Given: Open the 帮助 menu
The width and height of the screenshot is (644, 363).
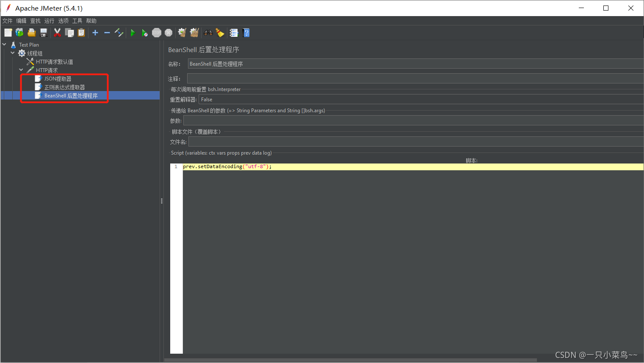Looking at the screenshot, I should pyautogui.click(x=91, y=21).
